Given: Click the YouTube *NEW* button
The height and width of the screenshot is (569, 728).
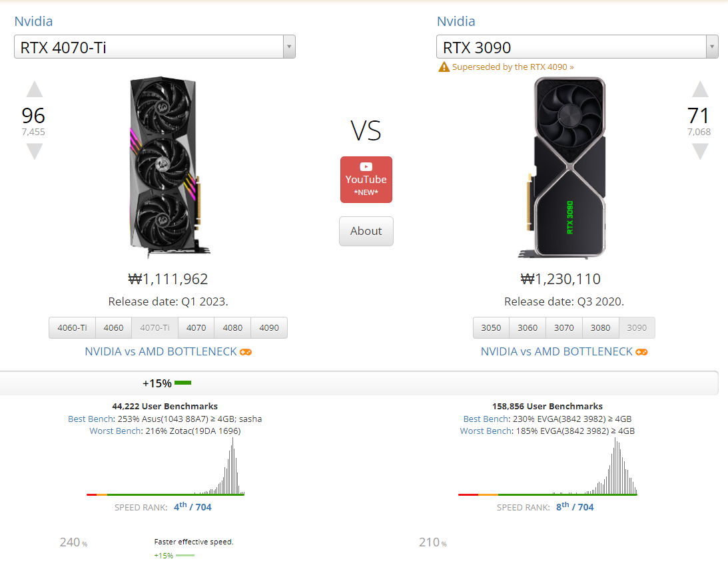Looking at the screenshot, I should click(x=366, y=180).
